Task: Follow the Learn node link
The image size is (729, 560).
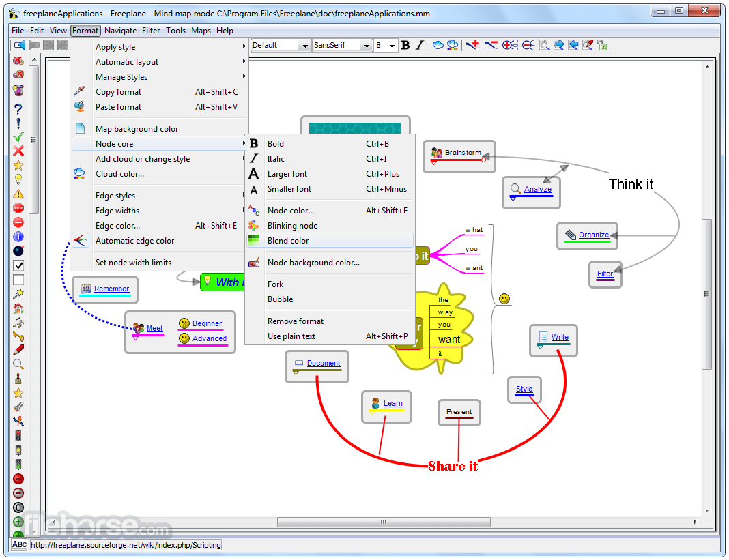Action: coord(393,403)
